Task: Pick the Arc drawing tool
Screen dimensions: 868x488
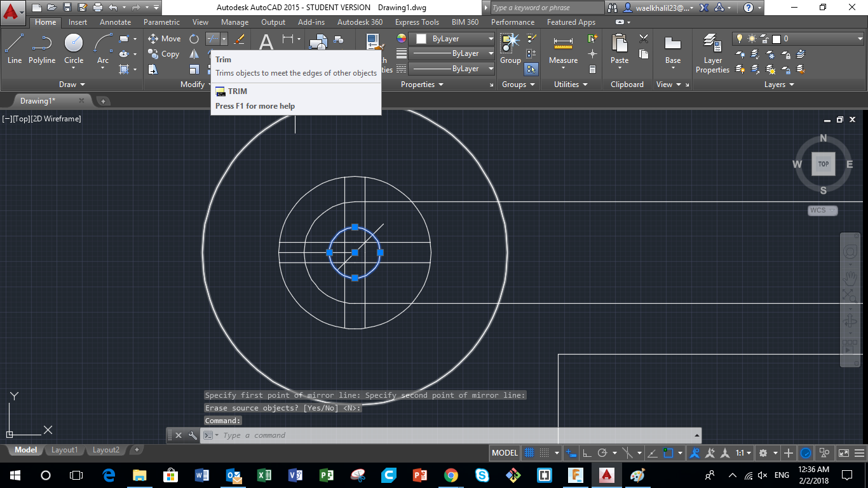Action: tap(103, 49)
